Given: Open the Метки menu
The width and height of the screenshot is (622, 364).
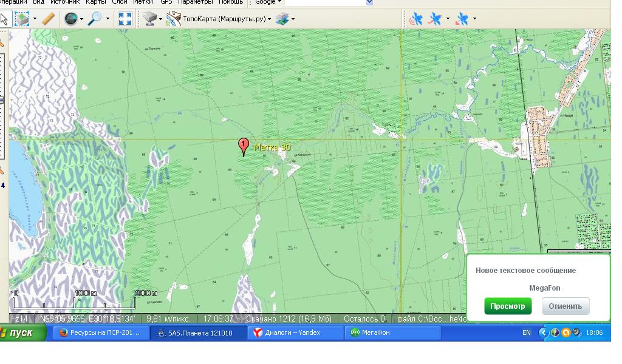Looking at the screenshot, I should (142, 2).
